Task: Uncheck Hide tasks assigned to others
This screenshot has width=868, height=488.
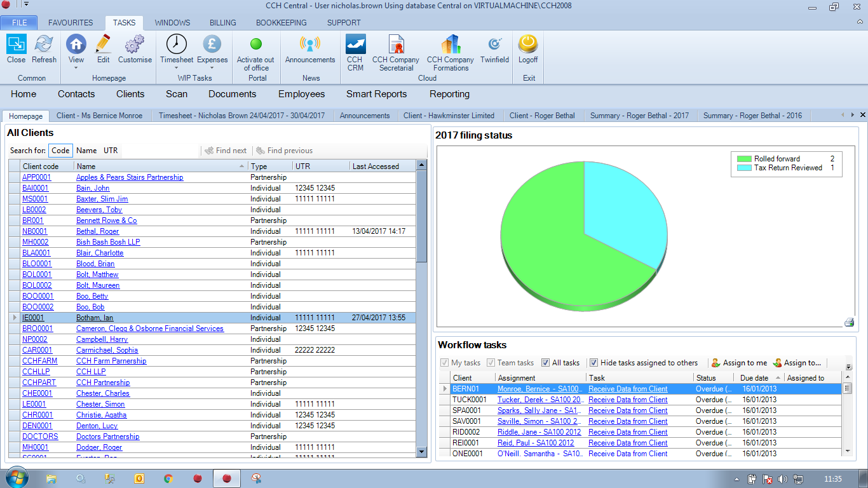Action: click(x=593, y=363)
